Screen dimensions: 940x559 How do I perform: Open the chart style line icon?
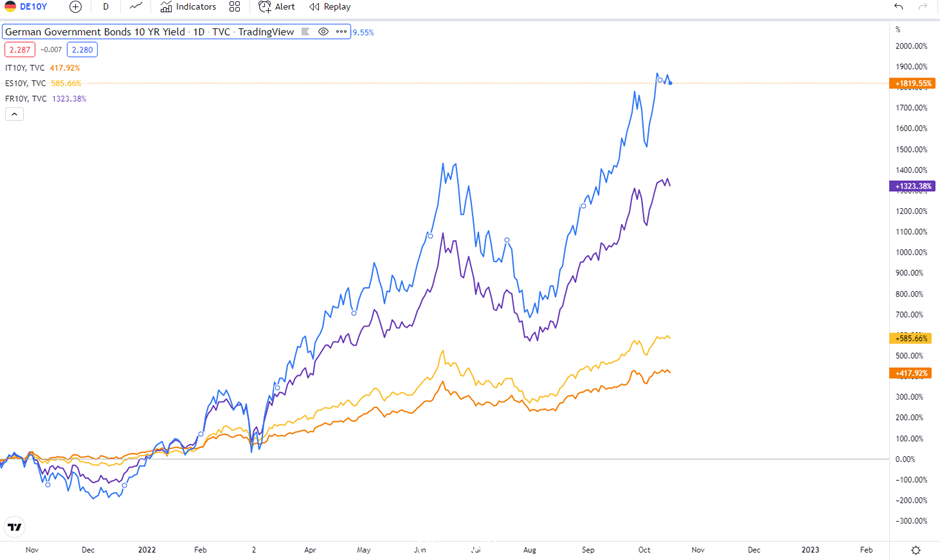click(136, 7)
